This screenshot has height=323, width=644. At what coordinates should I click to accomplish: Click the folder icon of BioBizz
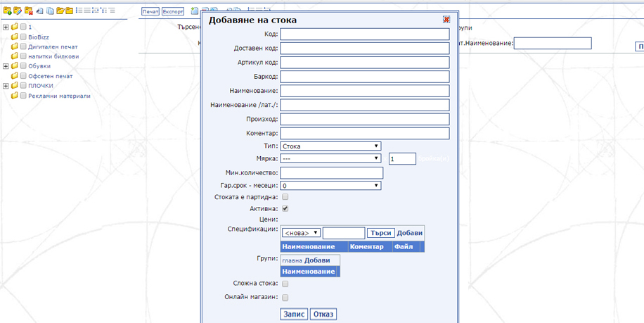pyautogui.click(x=15, y=37)
